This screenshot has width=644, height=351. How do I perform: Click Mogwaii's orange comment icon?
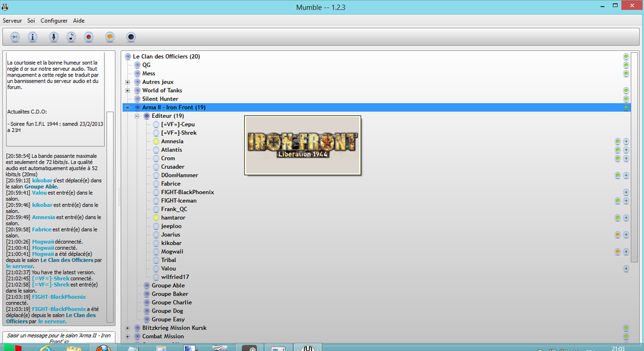618,252
